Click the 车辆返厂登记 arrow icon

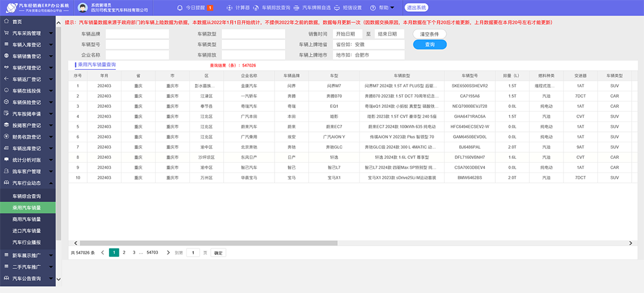coord(6,79)
